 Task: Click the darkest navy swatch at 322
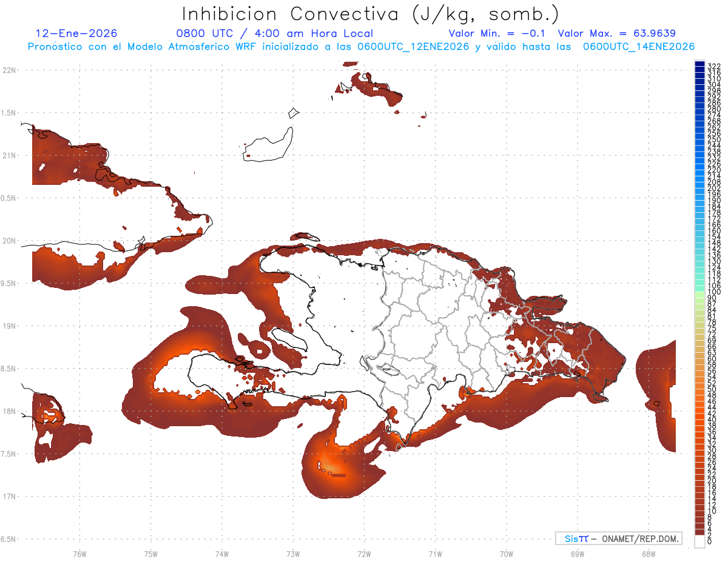[700, 64]
